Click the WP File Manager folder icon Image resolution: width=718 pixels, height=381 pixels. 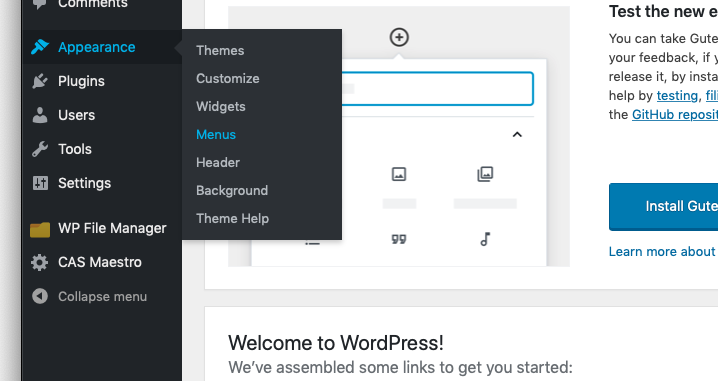pos(40,229)
